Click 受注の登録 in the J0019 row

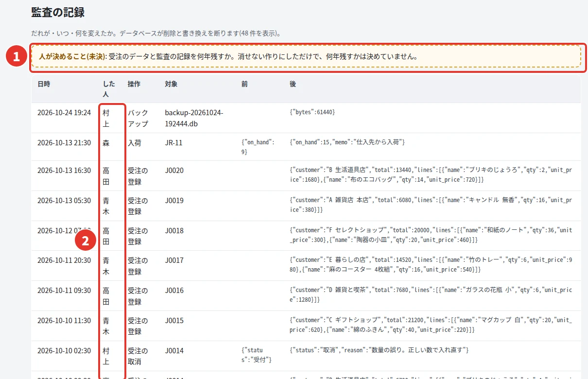coord(138,206)
